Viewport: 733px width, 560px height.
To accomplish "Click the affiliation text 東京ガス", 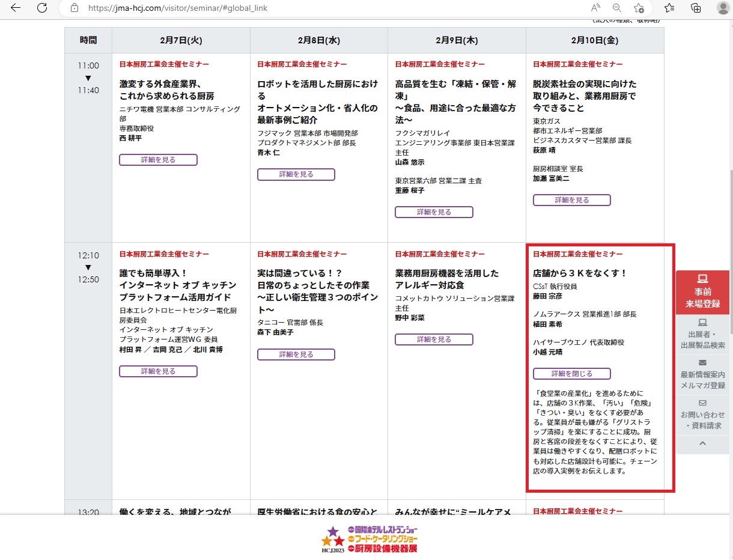I will [x=547, y=121].
